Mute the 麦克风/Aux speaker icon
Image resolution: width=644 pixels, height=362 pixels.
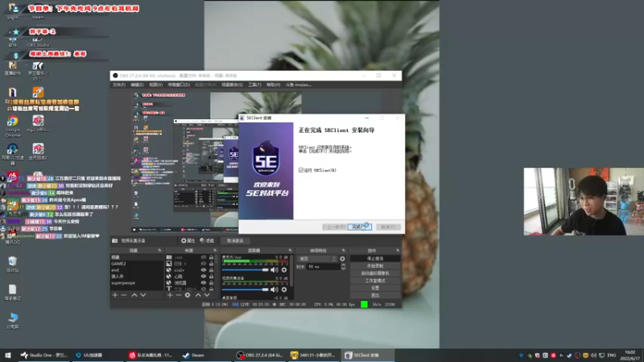[x=274, y=269]
